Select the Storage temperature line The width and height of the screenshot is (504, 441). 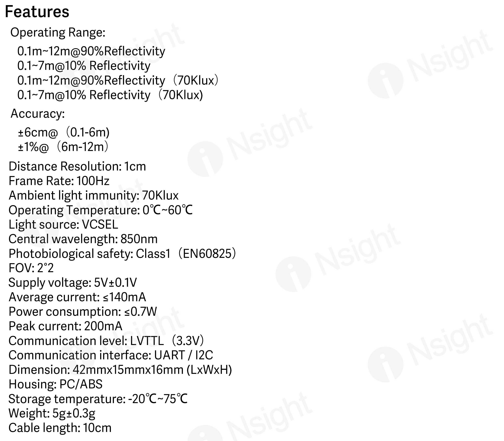pos(98,399)
